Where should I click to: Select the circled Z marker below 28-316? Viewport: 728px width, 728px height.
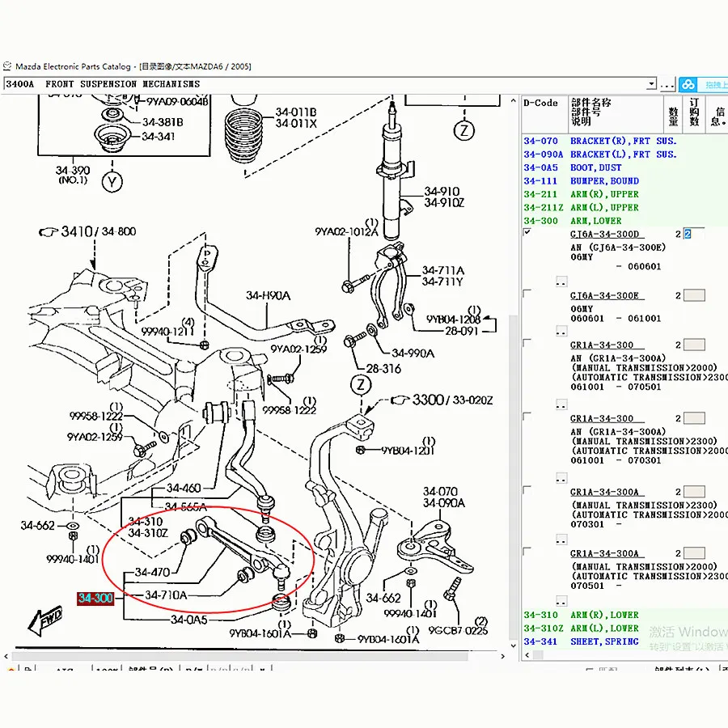[361, 385]
